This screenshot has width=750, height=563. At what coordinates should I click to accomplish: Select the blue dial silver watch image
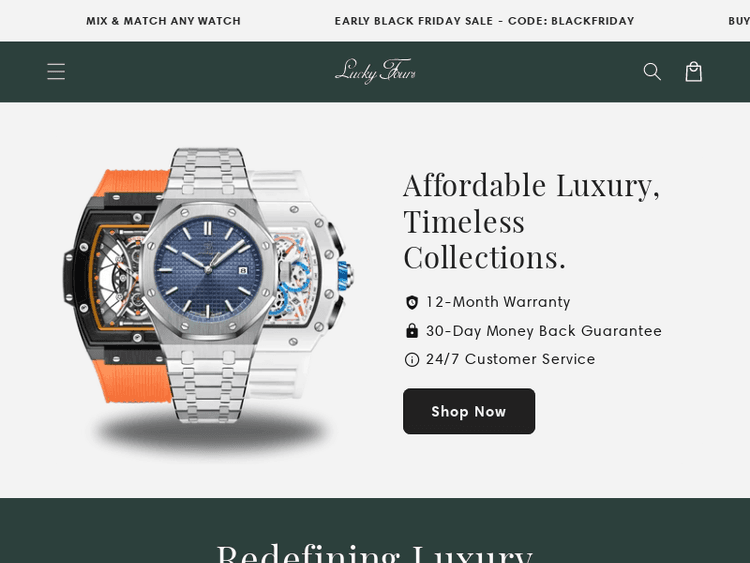(x=209, y=285)
